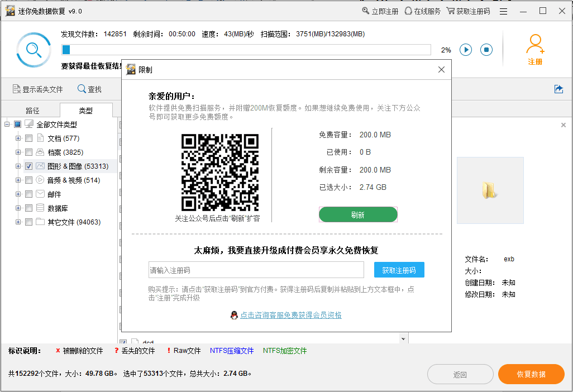Expand the 其它文件 tree node
Viewport: 573px width, 392px height.
18,222
